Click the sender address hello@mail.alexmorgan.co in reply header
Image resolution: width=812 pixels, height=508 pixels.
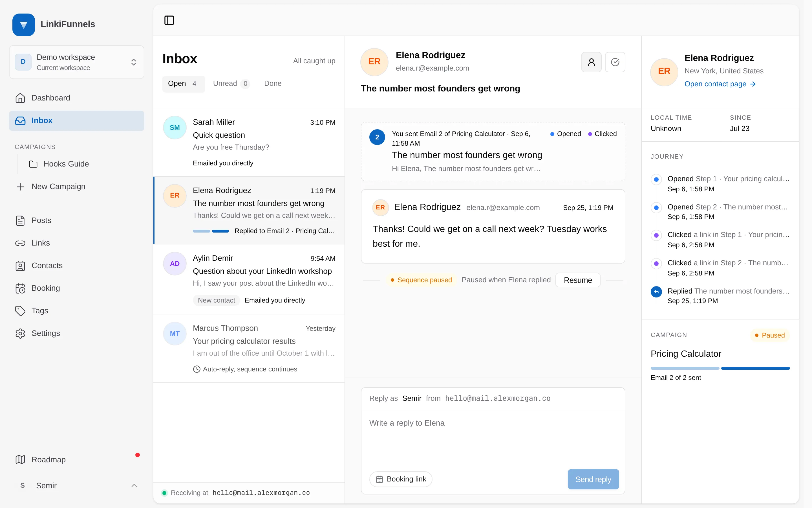(x=498, y=398)
